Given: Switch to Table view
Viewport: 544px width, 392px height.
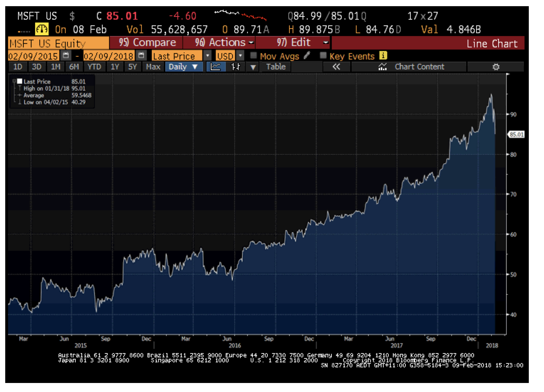Looking at the screenshot, I should pyautogui.click(x=276, y=67).
